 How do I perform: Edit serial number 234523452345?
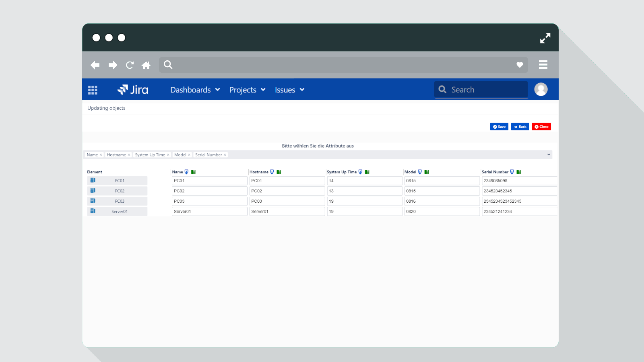(520, 191)
